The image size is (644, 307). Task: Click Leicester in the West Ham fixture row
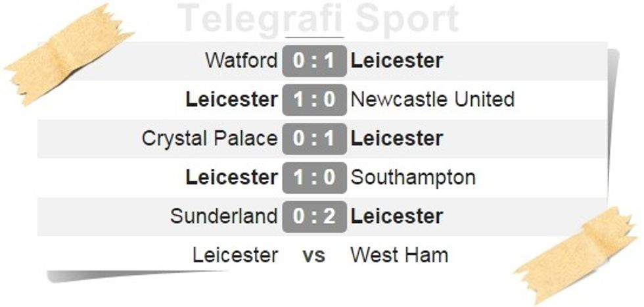235,254
